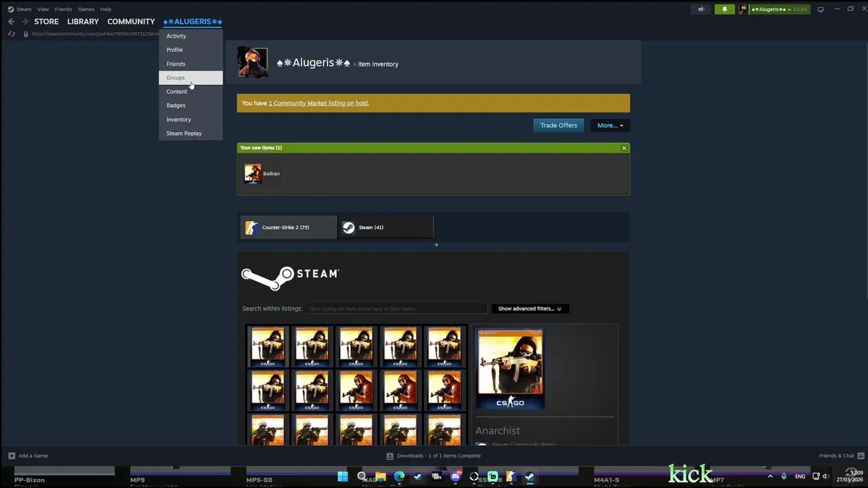Go to the STORE tab
The image size is (868, 488).
coord(46,22)
